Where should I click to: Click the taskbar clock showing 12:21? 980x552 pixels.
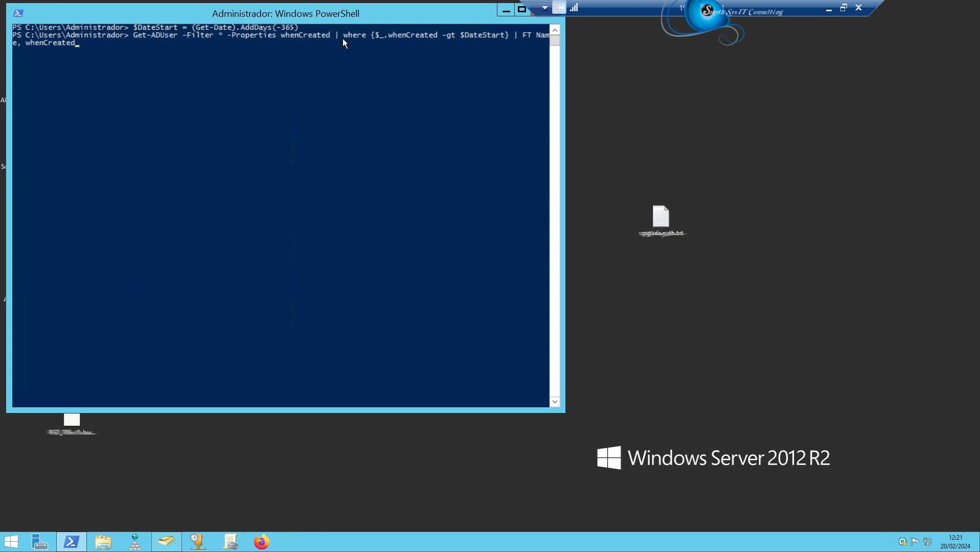click(x=955, y=542)
